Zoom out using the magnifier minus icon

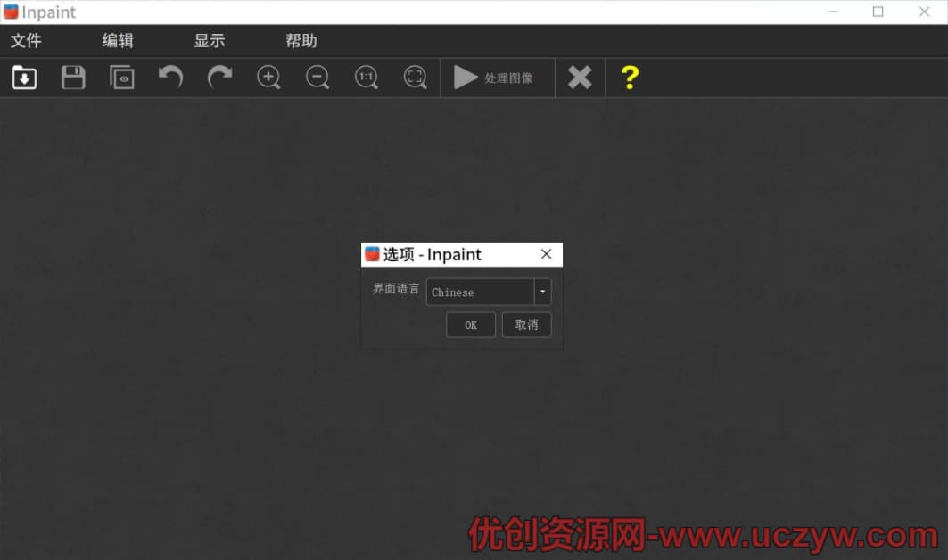tap(317, 78)
